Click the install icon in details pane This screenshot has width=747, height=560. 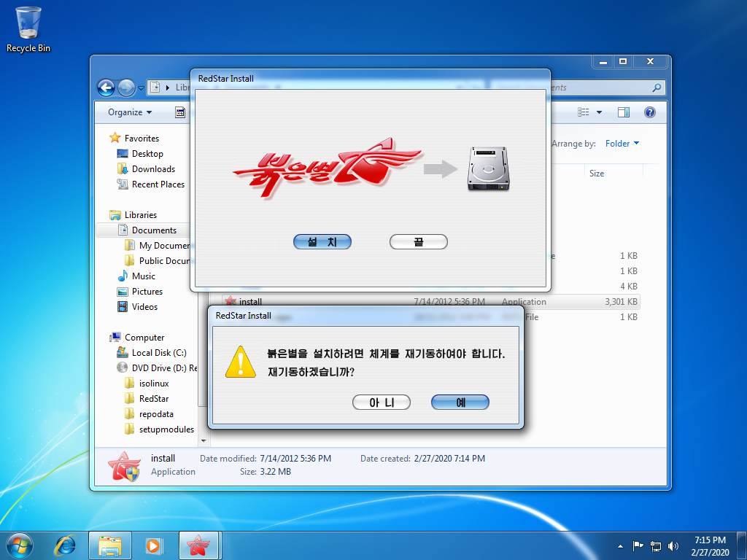tap(124, 466)
